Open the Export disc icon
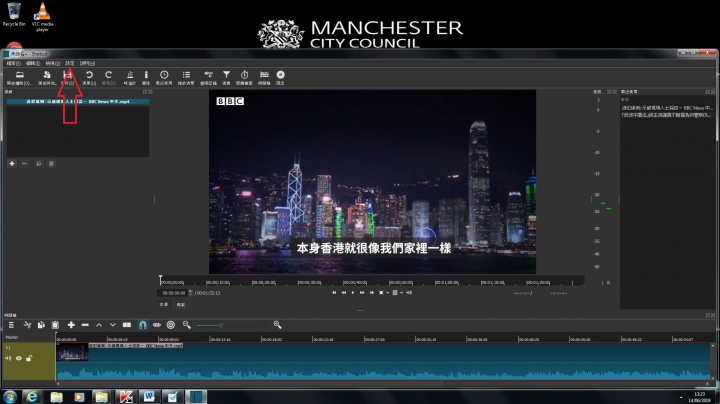 point(280,75)
